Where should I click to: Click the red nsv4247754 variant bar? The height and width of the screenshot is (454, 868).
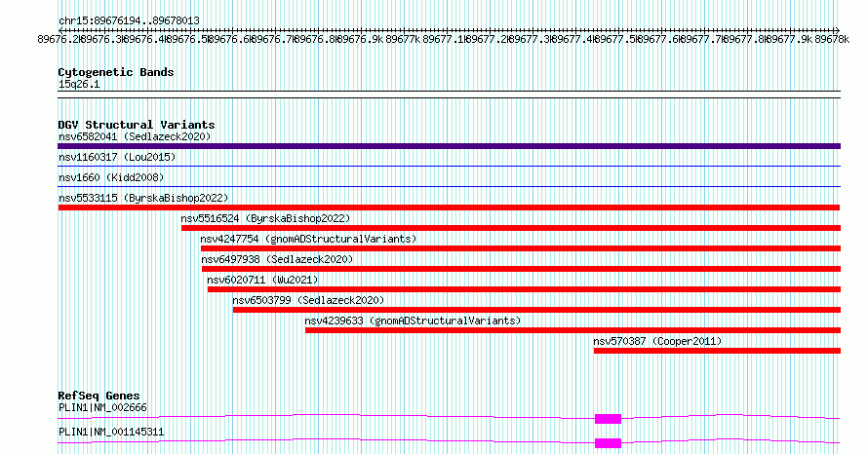pos(521,248)
